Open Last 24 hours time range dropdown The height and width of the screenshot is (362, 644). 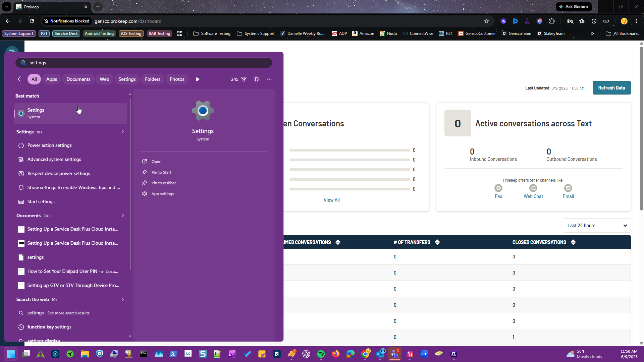[597, 226]
